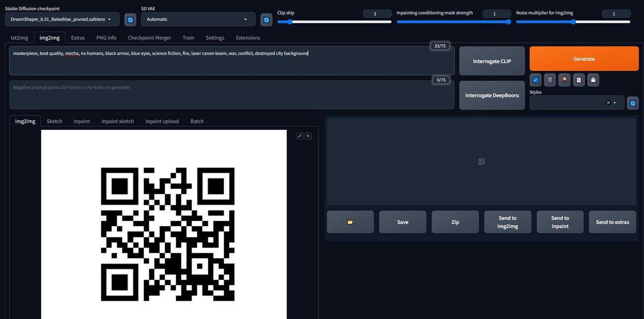
Task: Expand the Styles dropdown
Action: pyautogui.click(x=614, y=102)
